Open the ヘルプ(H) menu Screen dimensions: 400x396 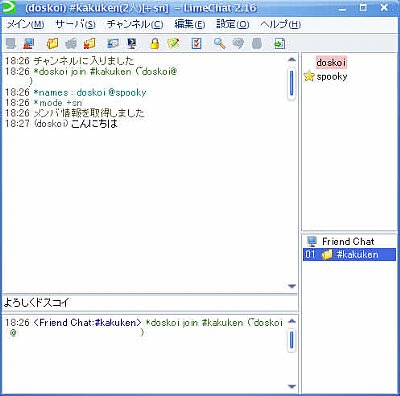click(280, 24)
